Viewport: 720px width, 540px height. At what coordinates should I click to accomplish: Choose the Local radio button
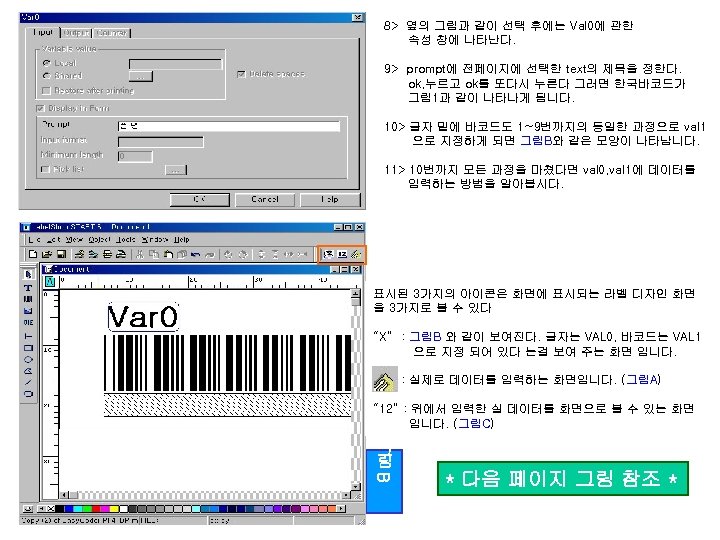[46, 63]
